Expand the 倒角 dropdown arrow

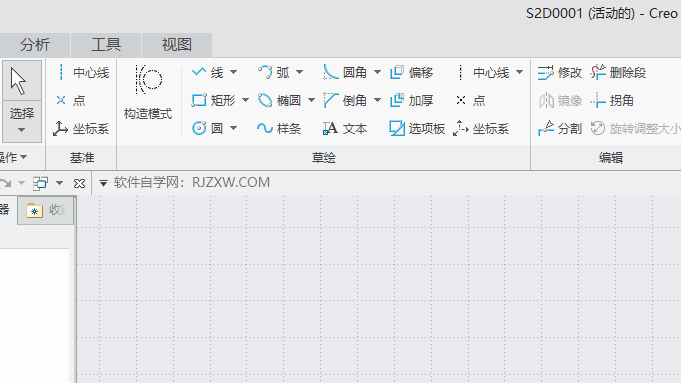pos(377,100)
